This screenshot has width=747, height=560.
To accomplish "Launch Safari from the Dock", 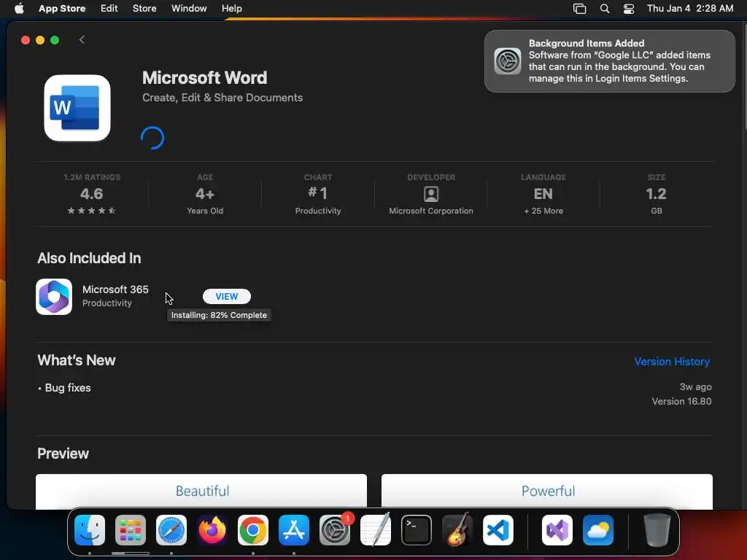I will [171, 530].
